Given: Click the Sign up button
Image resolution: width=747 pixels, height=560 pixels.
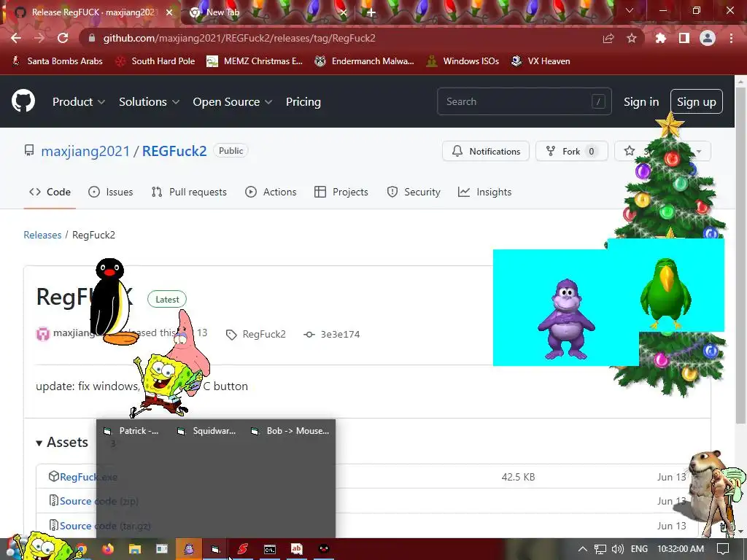Looking at the screenshot, I should (696, 102).
